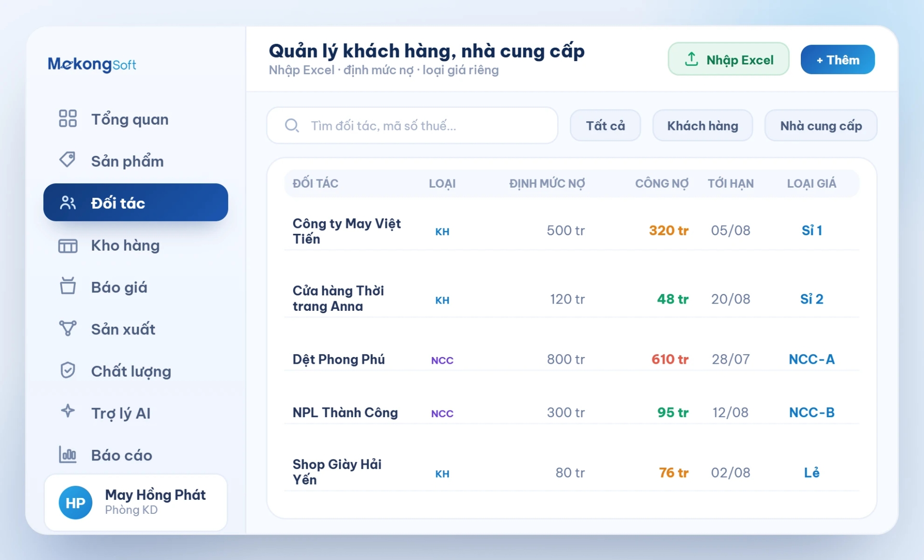Click KH tag of Shop Giày Hải Yến

pos(442,474)
